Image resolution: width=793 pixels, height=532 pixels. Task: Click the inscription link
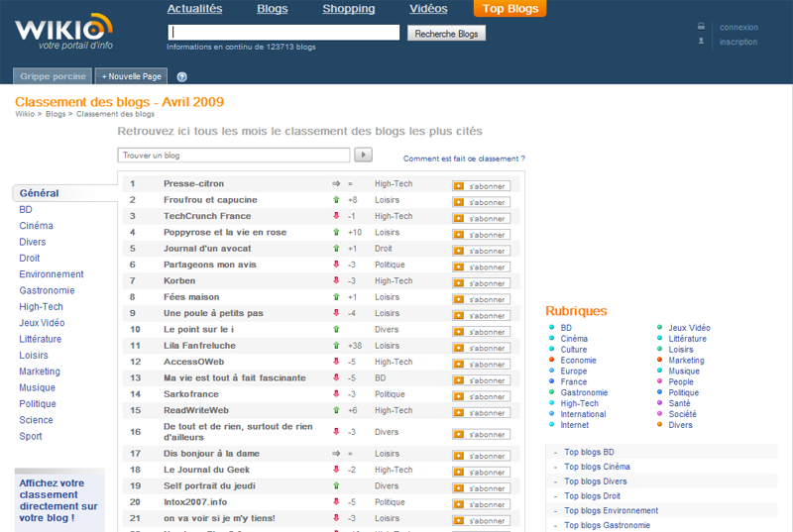[x=738, y=42]
